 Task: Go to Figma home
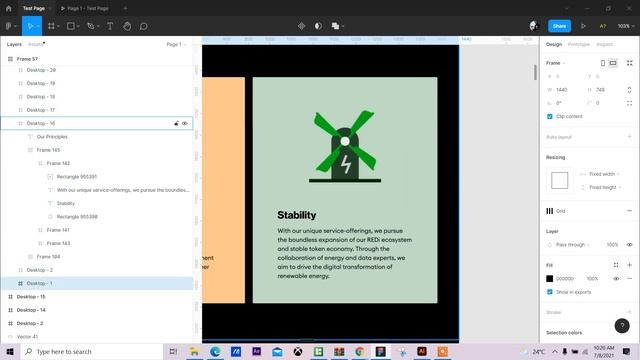(x=9, y=8)
